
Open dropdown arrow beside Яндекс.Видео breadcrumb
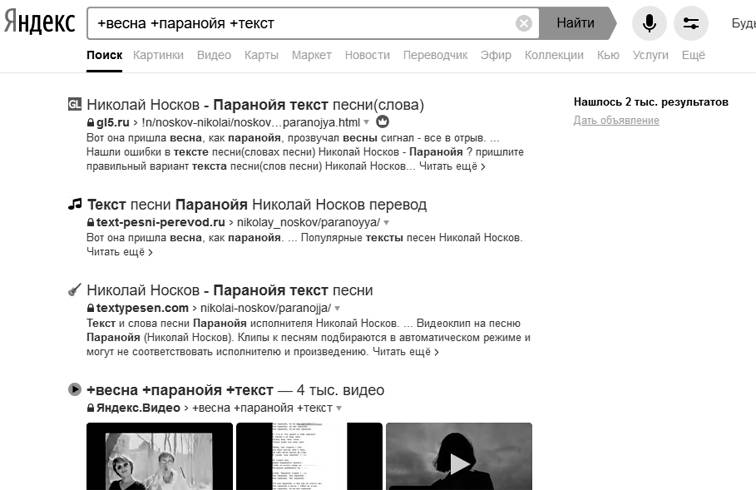pos(340,408)
